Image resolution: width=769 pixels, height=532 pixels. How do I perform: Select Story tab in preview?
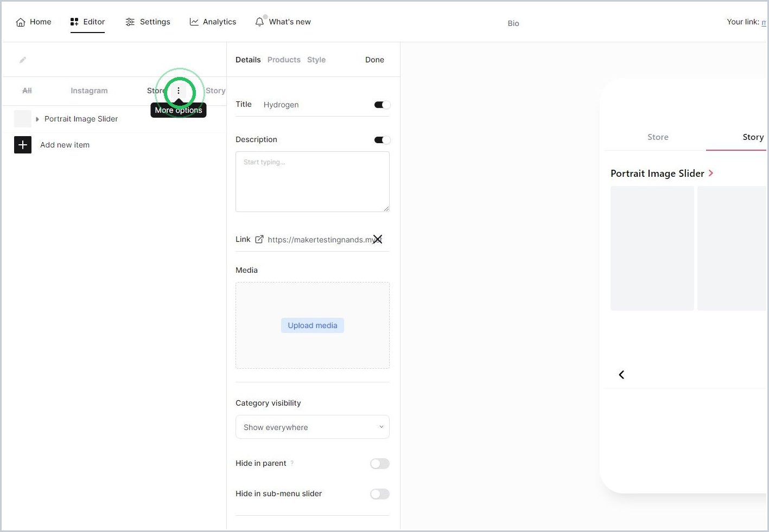tap(753, 137)
